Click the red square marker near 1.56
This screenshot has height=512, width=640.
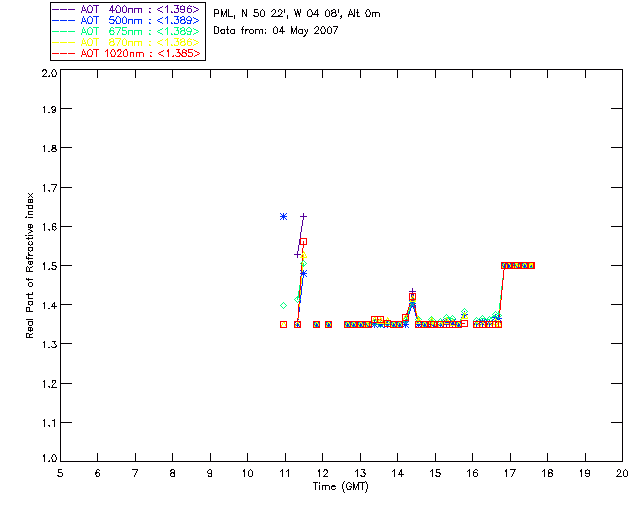tap(303, 242)
